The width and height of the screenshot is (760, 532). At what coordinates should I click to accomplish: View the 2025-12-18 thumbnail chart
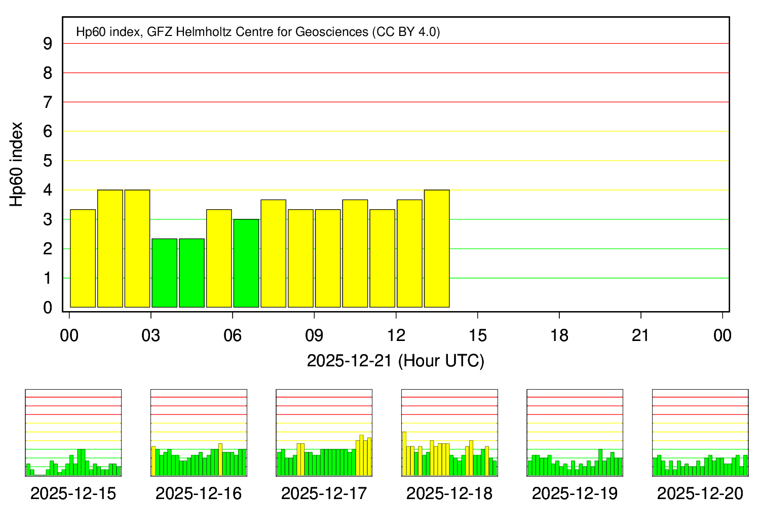[x=449, y=433]
